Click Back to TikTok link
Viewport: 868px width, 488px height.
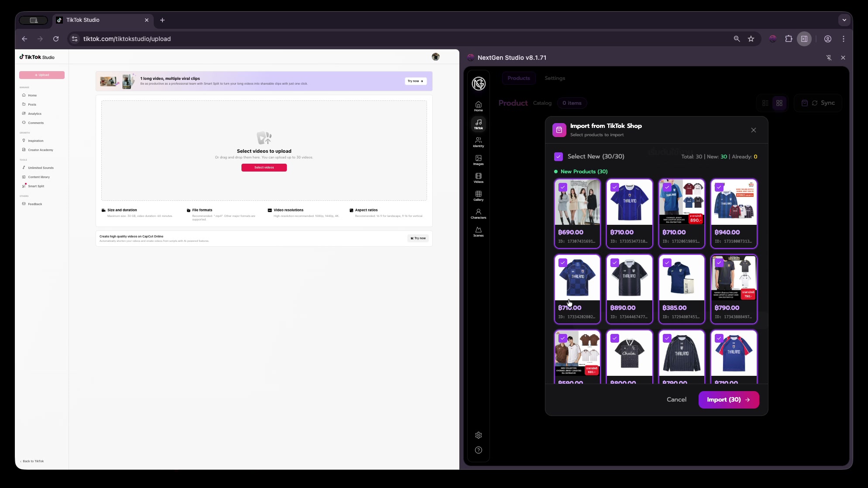32,461
